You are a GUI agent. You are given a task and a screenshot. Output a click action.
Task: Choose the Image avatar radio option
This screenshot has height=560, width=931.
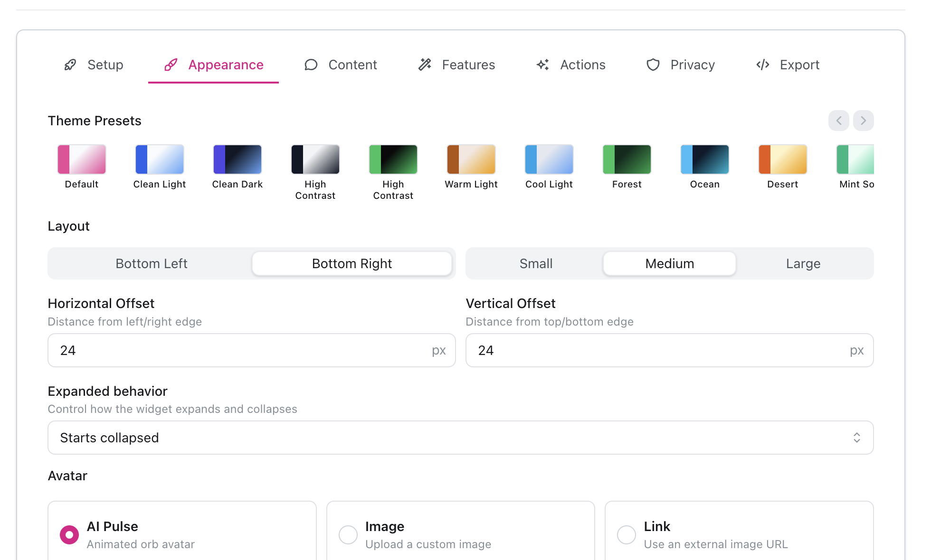tap(348, 535)
